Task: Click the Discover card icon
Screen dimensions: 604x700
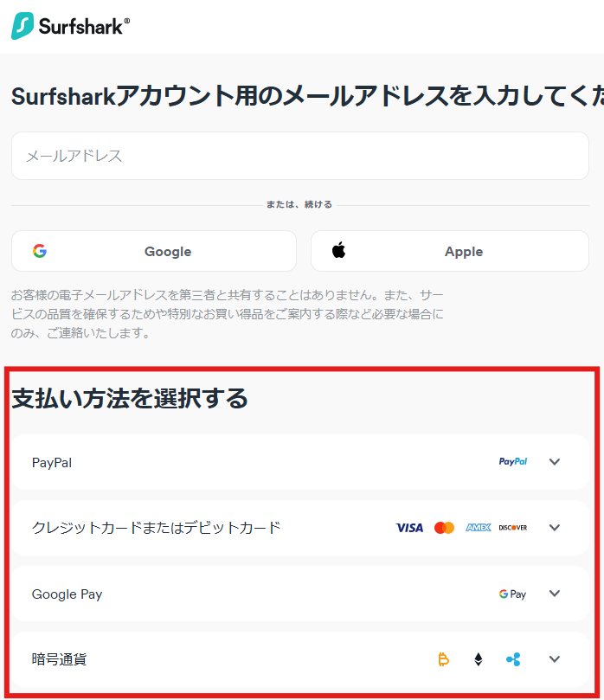Action: point(513,528)
